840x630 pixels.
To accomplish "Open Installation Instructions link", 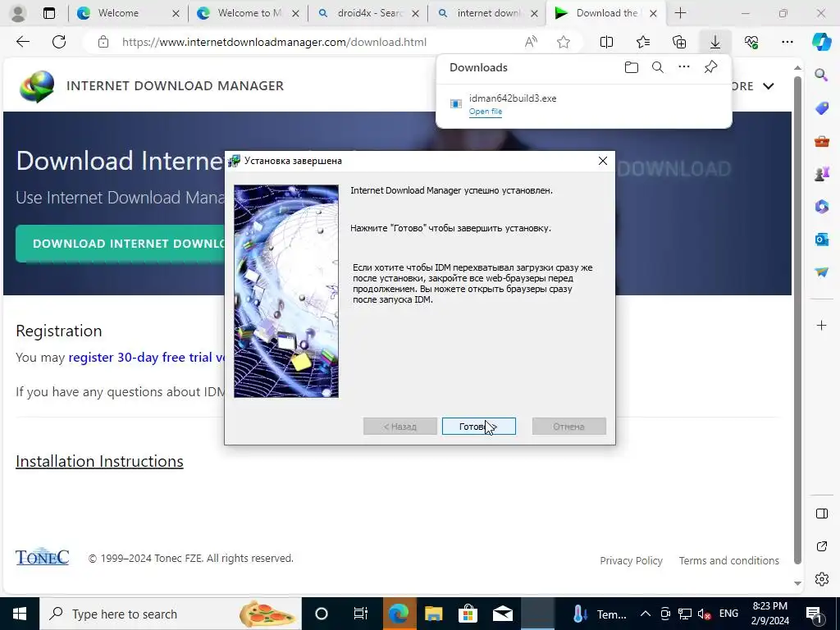I will point(99,461).
